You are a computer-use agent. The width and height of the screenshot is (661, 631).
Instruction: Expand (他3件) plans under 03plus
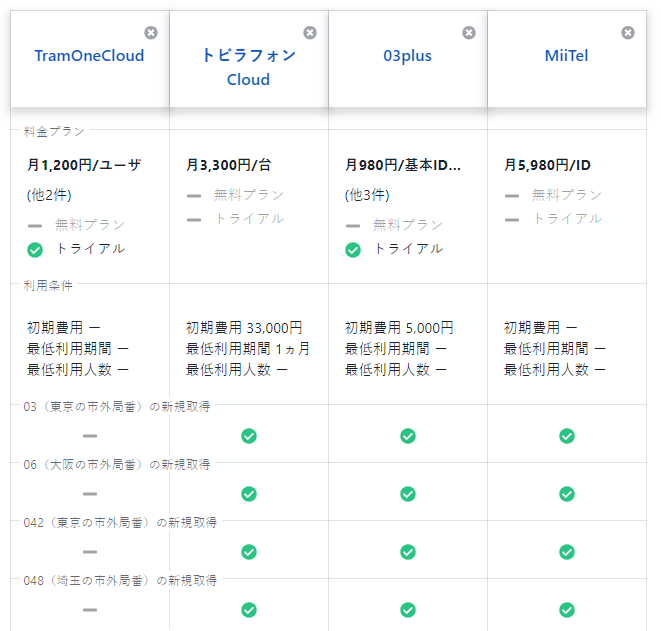coord(367,195)
